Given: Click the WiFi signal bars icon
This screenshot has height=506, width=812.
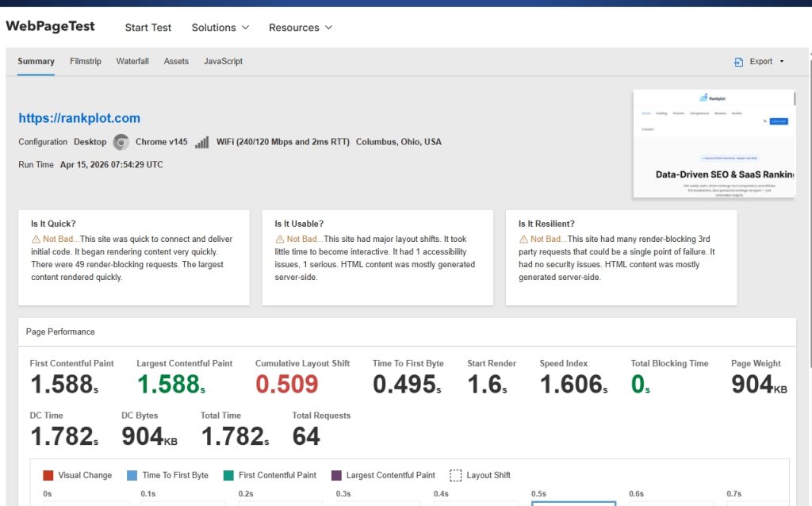Looking at the screenshot, I should tap(202, 142).
